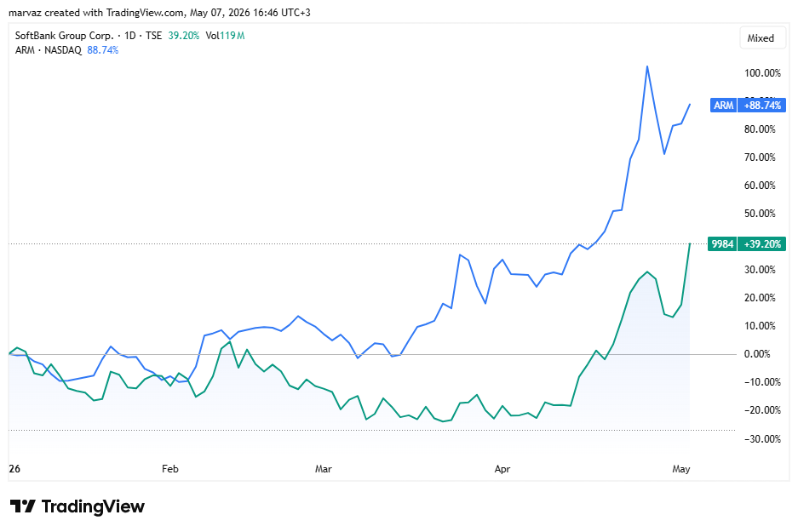Viewport: 798px width, 532px height.
Task: Click the 10.00% axis label
Action: point(760,325)
